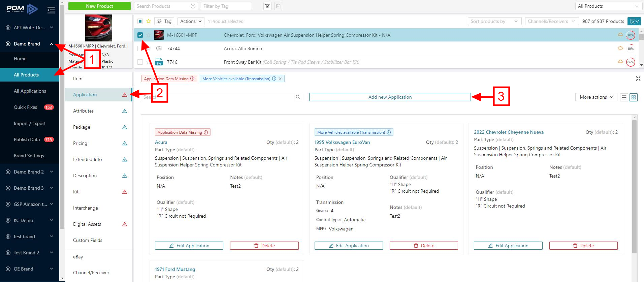Click cloud icon on M-16601-MPP row
644x282 pixels.
[620, 35]
